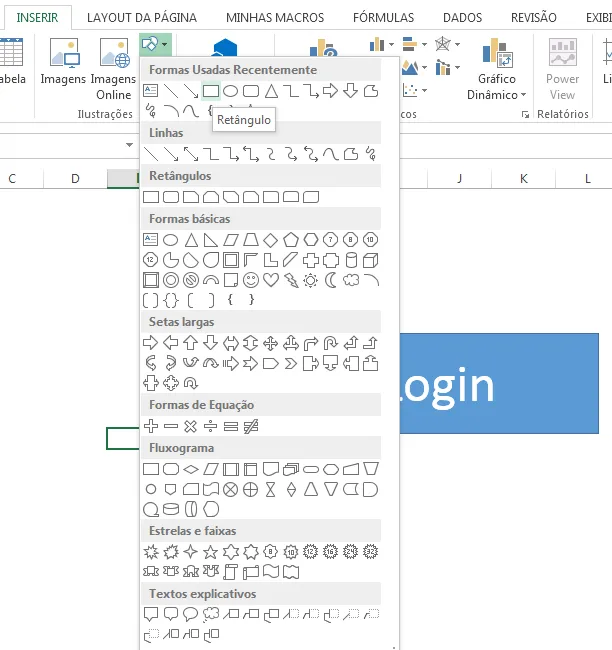
Task: Choose the Right Arrow in Setas largas
Action: pos(150,343)
